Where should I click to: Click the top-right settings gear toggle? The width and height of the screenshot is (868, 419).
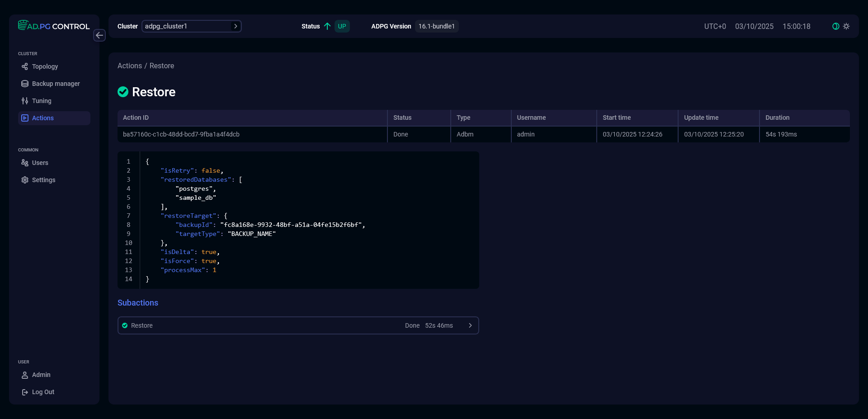coord(846,26)
